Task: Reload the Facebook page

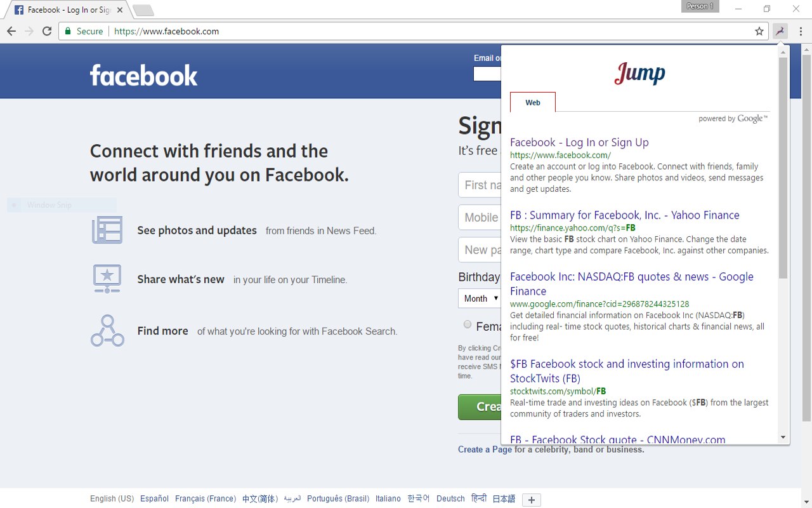Action: pos(46,30)
